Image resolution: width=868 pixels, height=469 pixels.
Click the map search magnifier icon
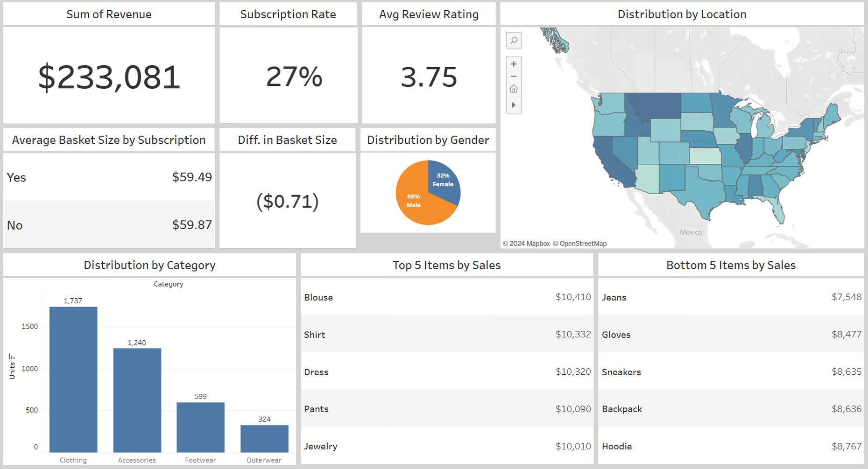coord(514,41)
